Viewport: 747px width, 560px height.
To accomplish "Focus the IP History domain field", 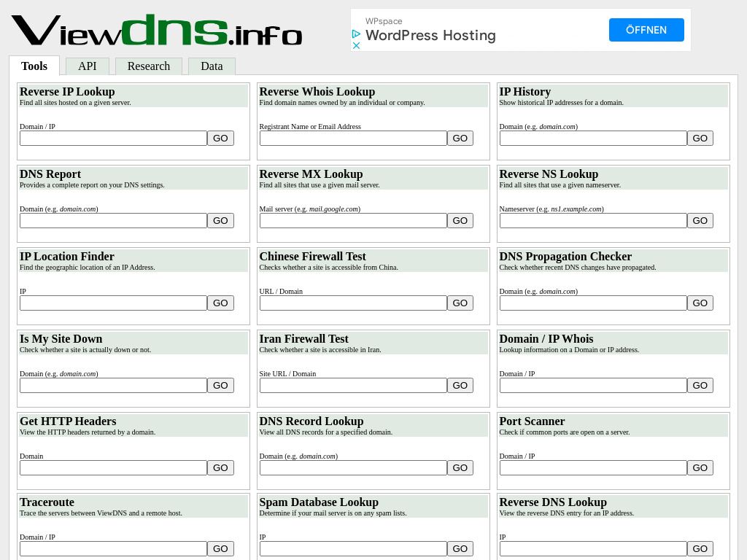I will click(593, 138).
